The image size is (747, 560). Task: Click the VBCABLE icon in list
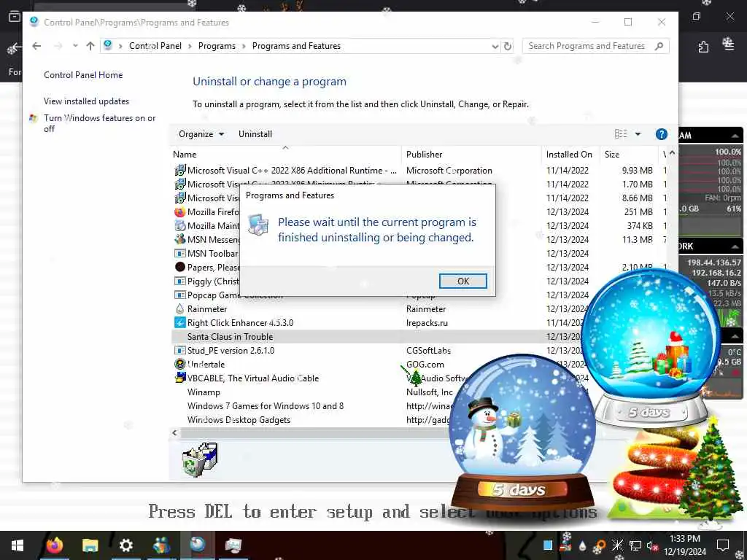click(x=179, y=378)
